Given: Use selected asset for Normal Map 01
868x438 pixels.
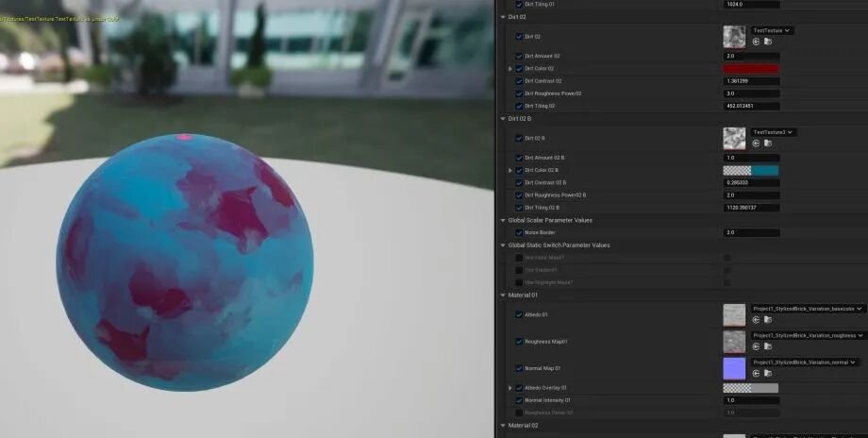Looking at the screenshot, I should point(756,373).
